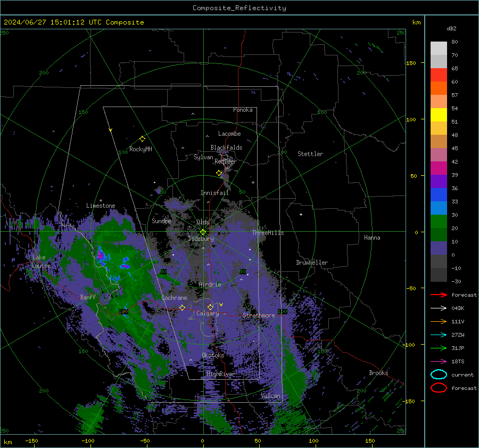This screenshot has width=479, height=448.
Task: Click the white 04DK arrow icon
Action: 439,308
